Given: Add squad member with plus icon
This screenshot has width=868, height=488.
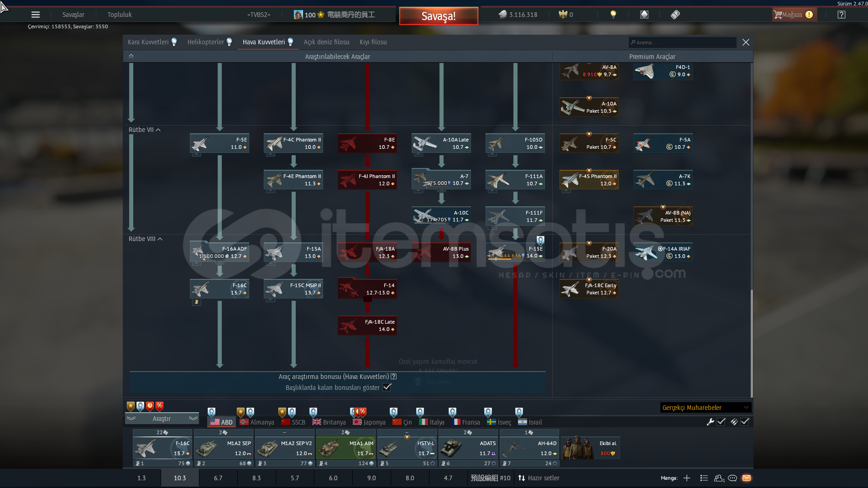Looking at the screenshot, I should (x=687, y=478).
